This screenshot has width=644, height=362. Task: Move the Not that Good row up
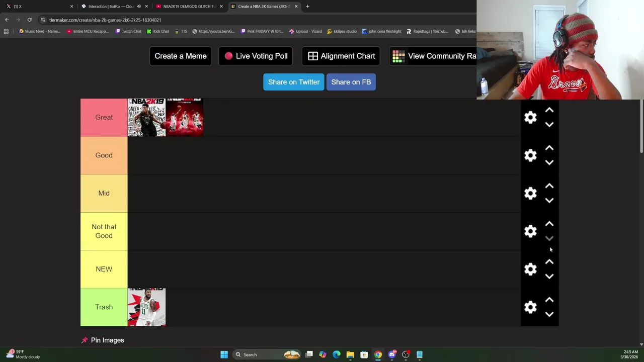click(x=549, y=224)
